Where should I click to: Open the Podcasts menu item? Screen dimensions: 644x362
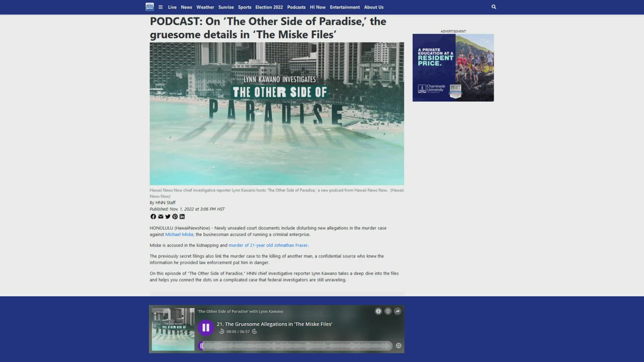coord(296,7)
